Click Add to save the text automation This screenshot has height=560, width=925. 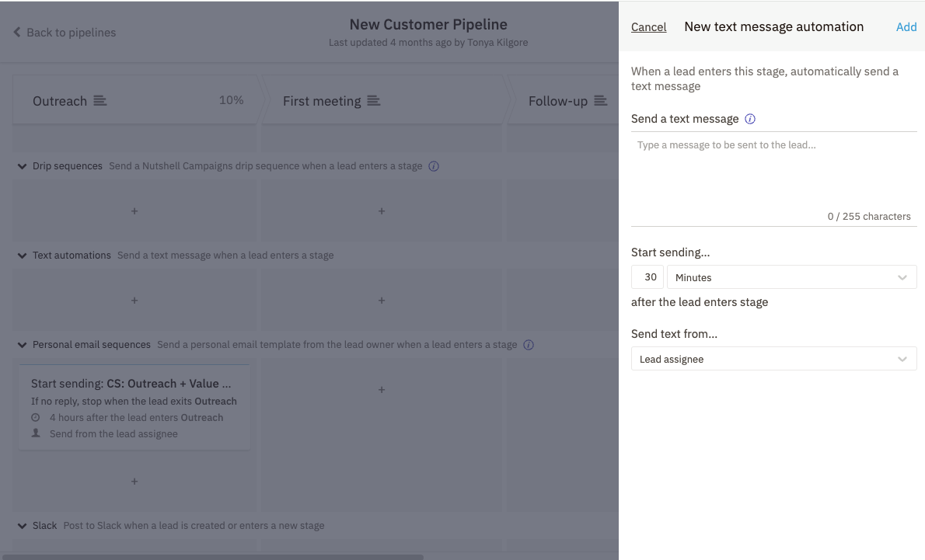[906, 26]
